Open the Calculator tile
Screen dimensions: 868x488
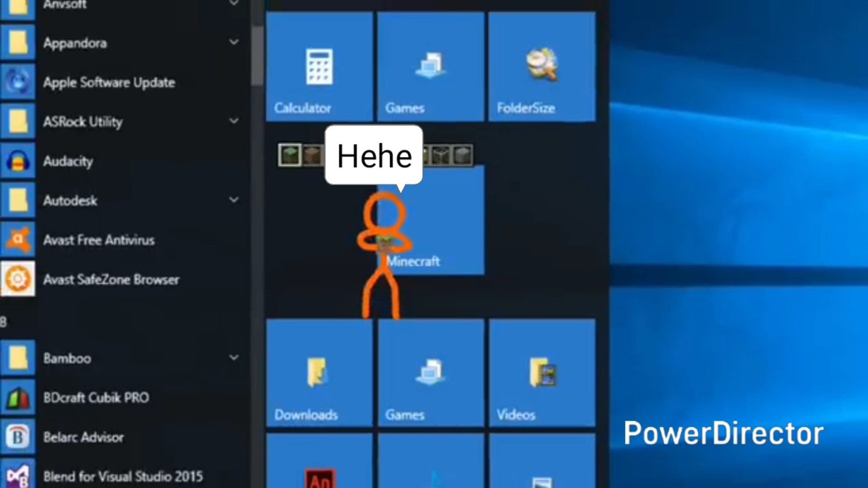[319, 67]
